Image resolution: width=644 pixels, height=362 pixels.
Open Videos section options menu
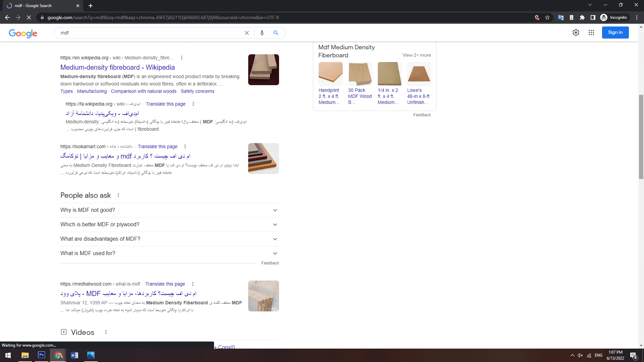point(106,332)
